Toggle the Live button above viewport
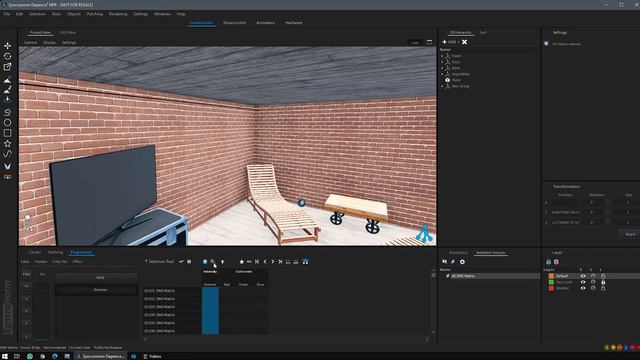640x360 pixels. tap(415, 42)
